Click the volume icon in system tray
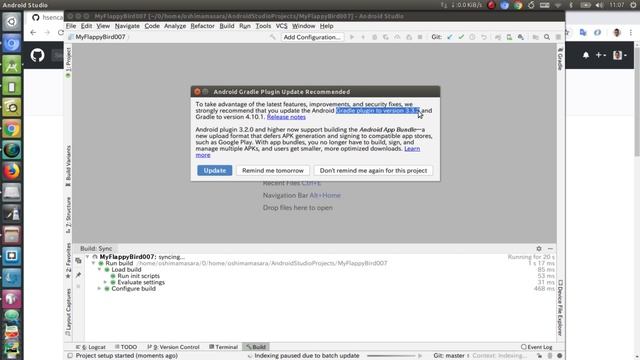This screenshot has width=640, height=360. pos(599,5)
